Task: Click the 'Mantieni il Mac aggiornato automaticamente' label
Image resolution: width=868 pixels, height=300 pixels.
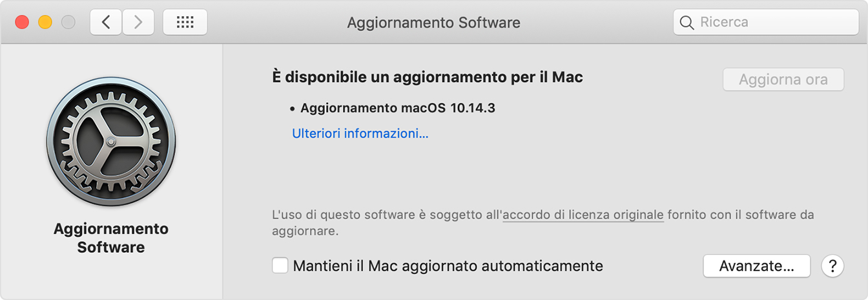Action: 448,266
